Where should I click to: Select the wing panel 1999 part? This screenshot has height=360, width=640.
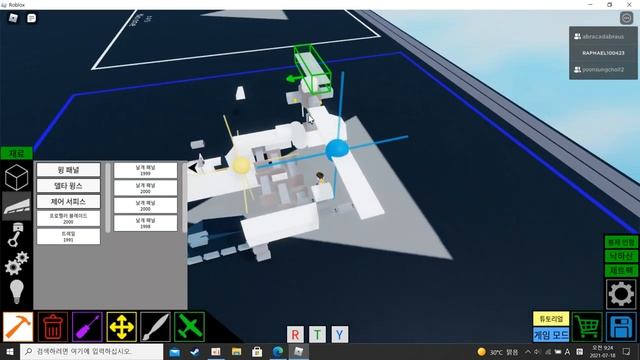click(x=145, y=170)
